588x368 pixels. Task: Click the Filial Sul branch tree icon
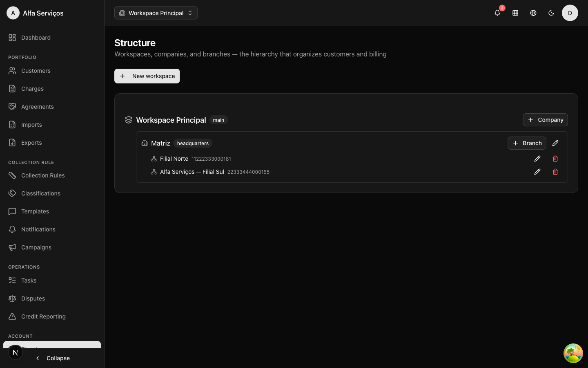click(x=154, y=172)
